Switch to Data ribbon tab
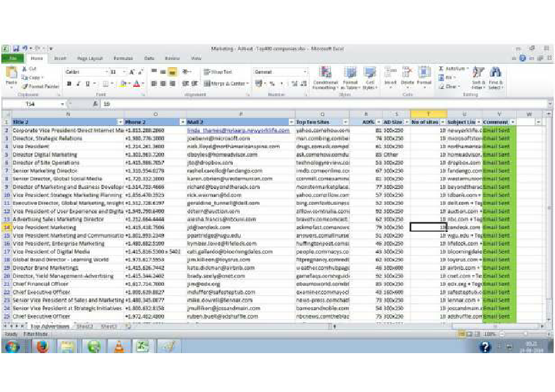 tap(149, 59)
